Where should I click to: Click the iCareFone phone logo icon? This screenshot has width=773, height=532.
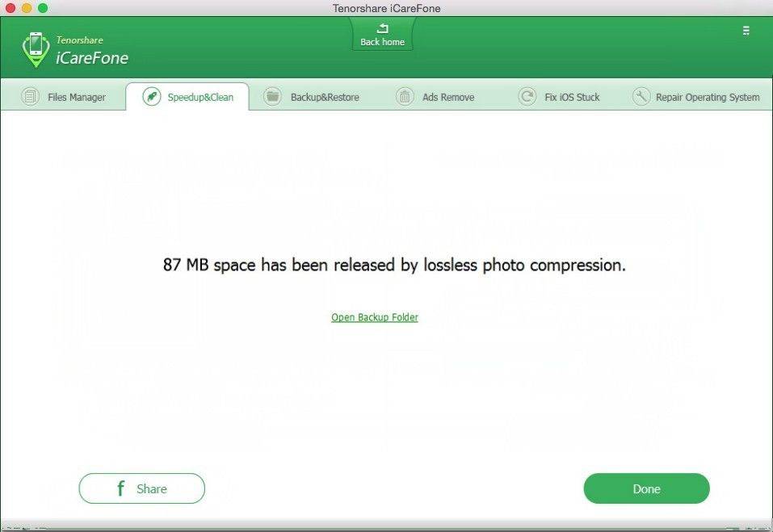pyautogui.click(x=36, y=49)
